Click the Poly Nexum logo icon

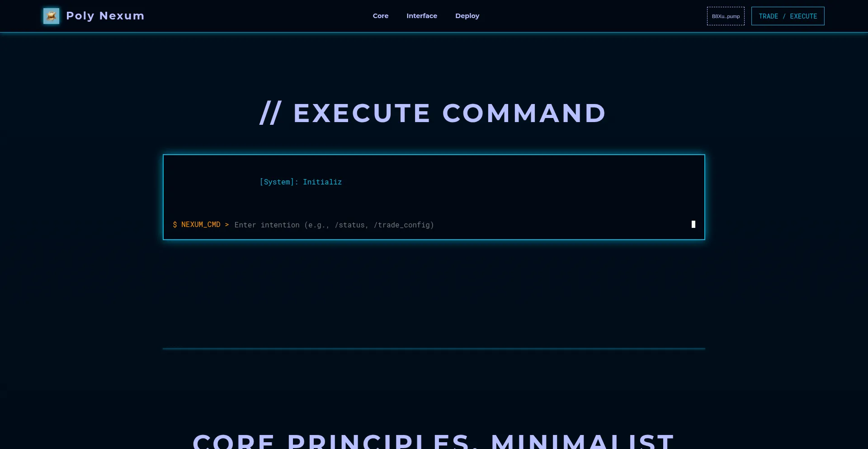pyautogui.click(x=51, y=16)
